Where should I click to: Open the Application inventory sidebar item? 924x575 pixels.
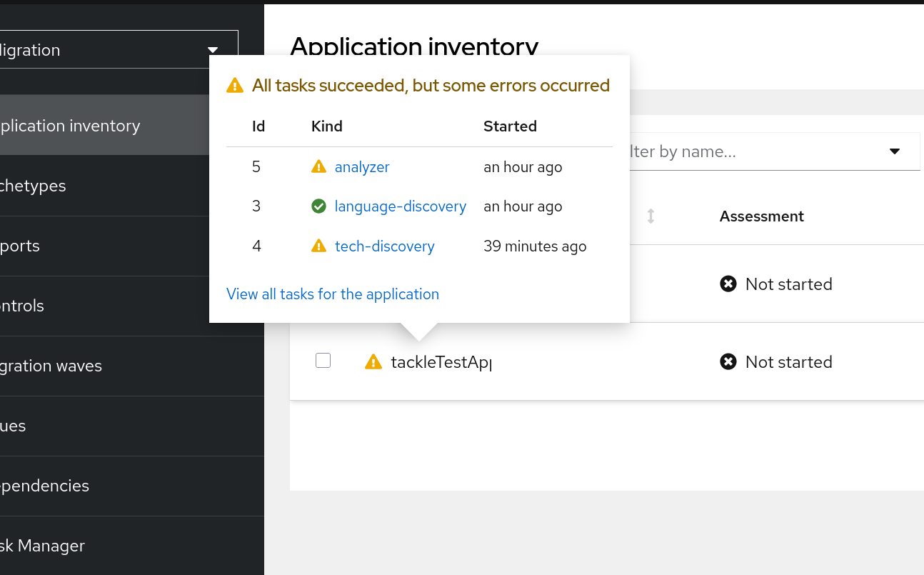(x=71, y=126)
